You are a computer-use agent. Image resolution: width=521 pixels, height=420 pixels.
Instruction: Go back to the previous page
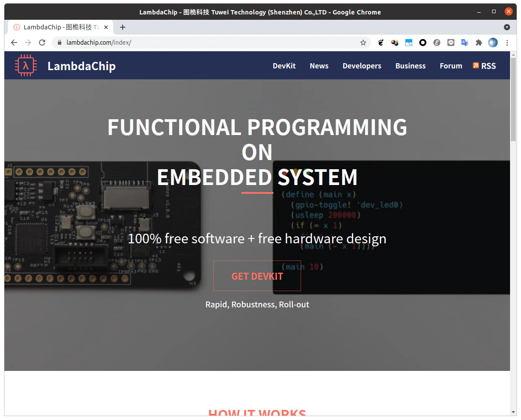click(x=14, y=43)
